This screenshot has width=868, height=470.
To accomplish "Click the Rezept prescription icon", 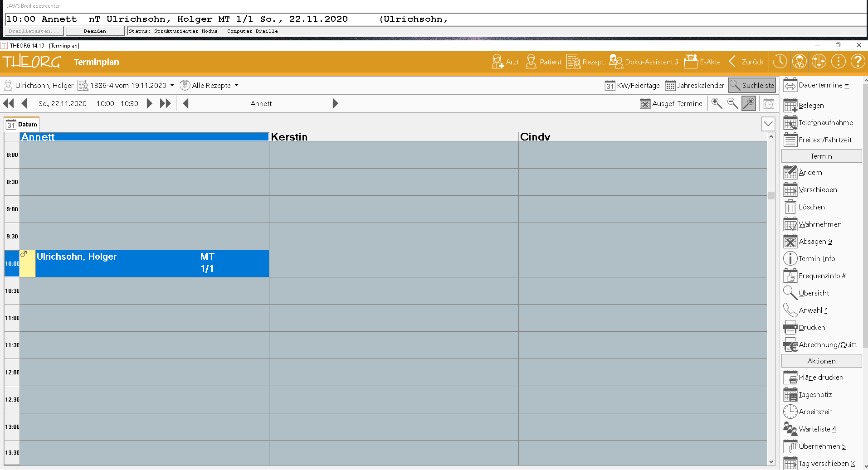I will click(573, 62).
